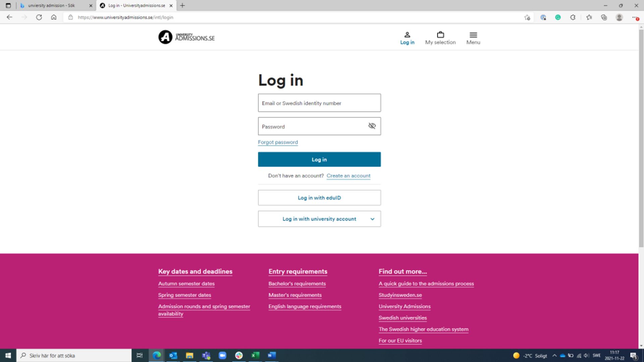Click the My selection tab

440,38
